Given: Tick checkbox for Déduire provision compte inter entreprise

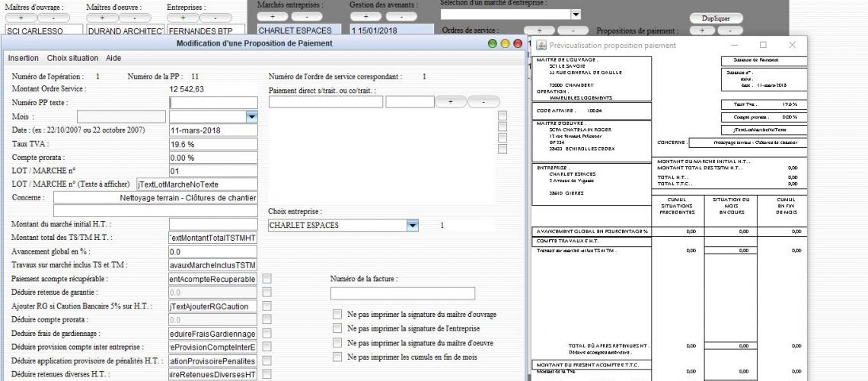Looking at the screenshot, I should point(266,347).
